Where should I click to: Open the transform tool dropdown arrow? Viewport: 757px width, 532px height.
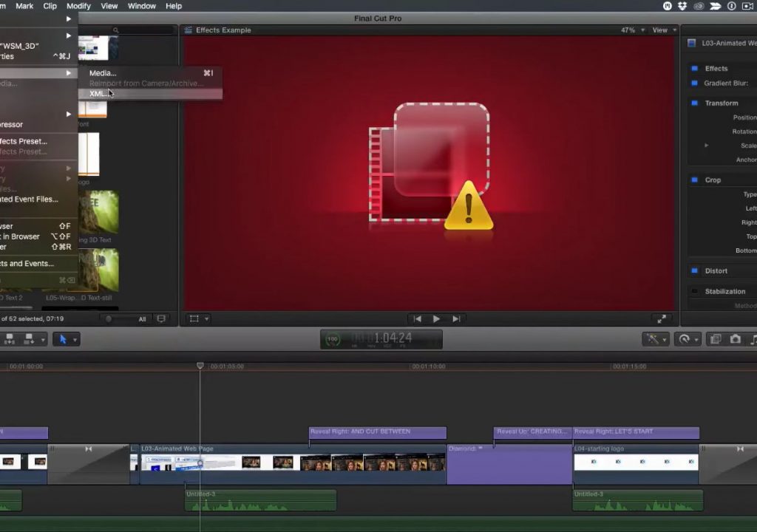(207, 318)
